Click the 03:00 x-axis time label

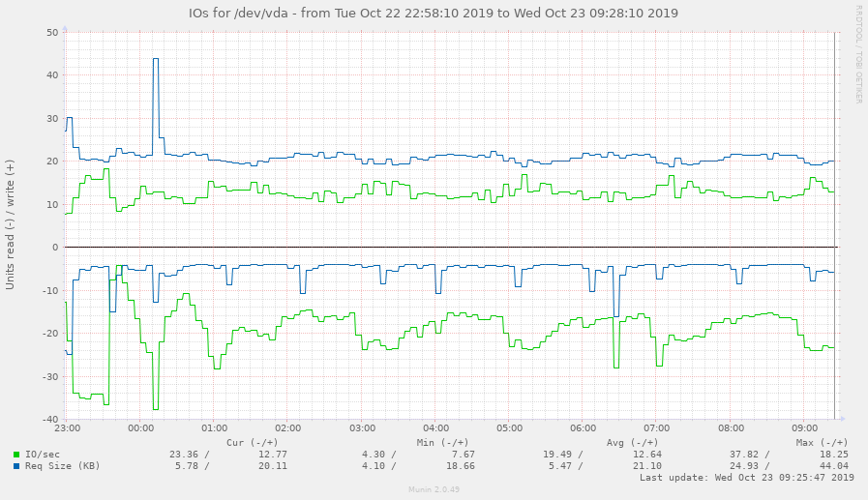pyautogui.click(x=363, y=428)
